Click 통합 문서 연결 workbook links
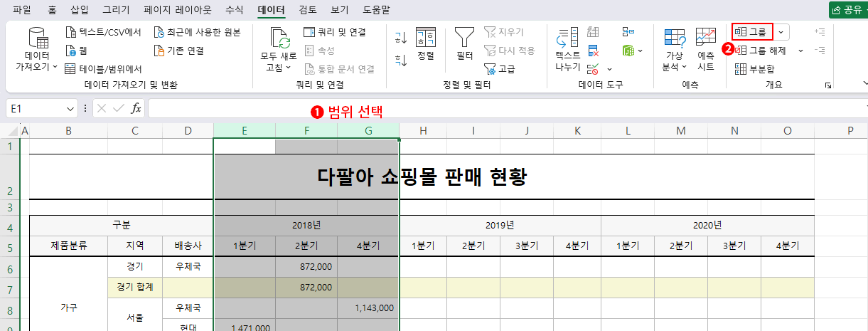The image size is (868, 331). tap(339, 69)
